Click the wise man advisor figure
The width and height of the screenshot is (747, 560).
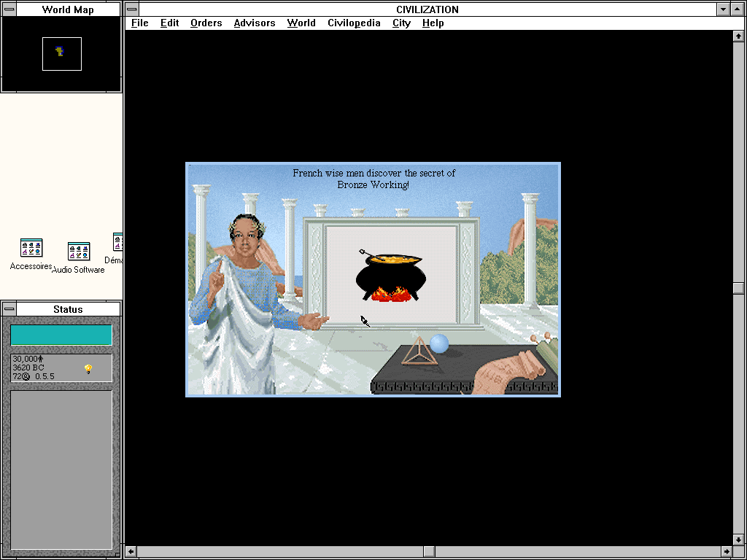(249, 305)
